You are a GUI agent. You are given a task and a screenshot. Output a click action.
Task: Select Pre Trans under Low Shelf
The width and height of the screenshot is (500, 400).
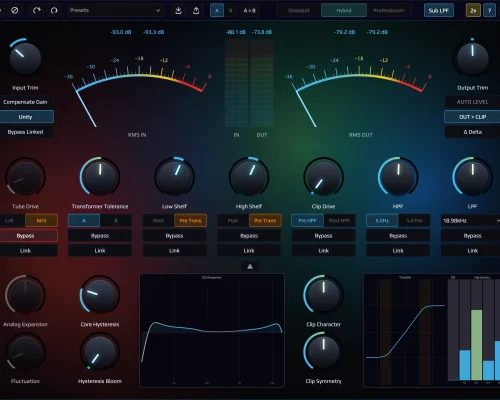[x=190, y=221]
